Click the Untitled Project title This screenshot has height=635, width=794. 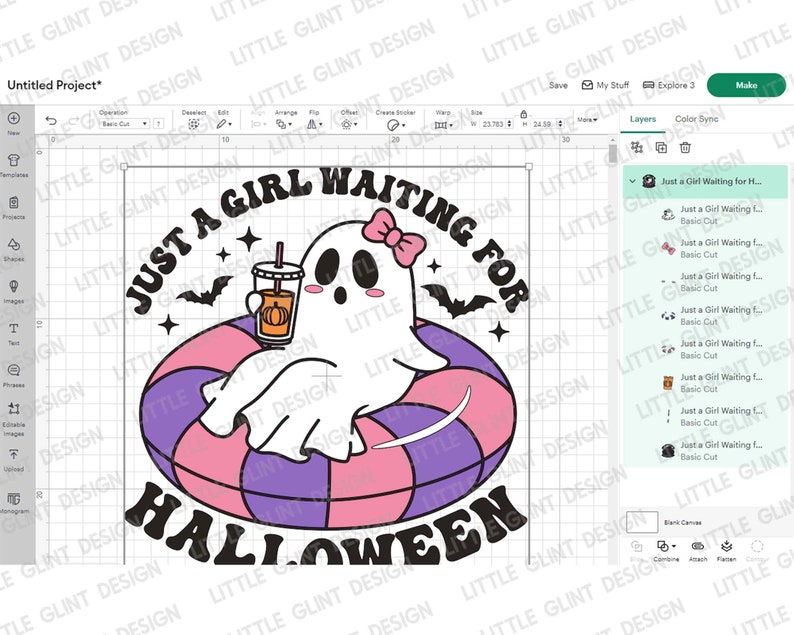(54, 85)
